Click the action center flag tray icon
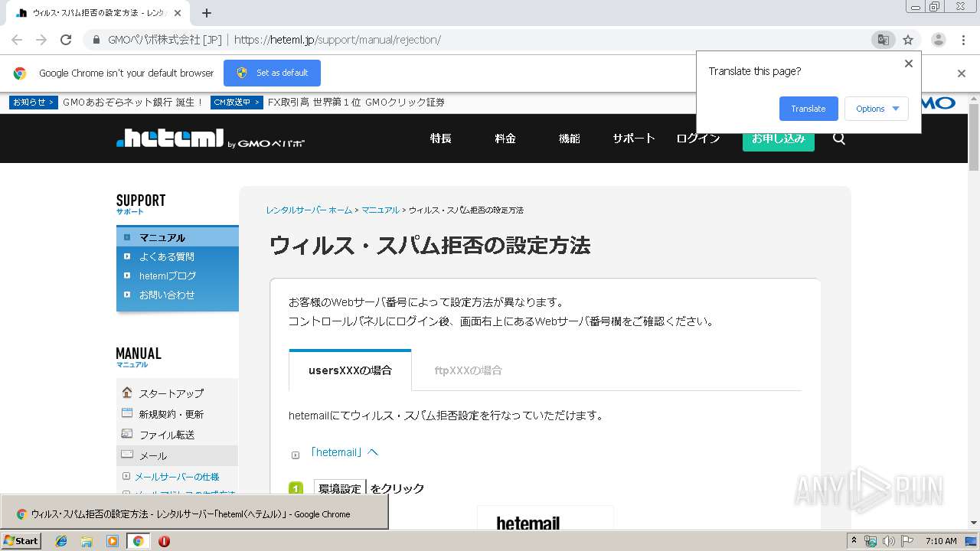Viewport: 980px width, 551px height. pos(908,541)
